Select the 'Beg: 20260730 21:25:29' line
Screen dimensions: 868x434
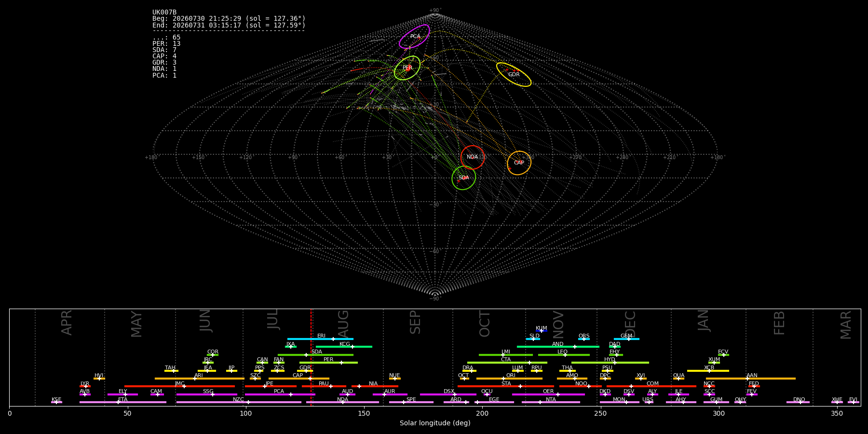coord(229,19)
